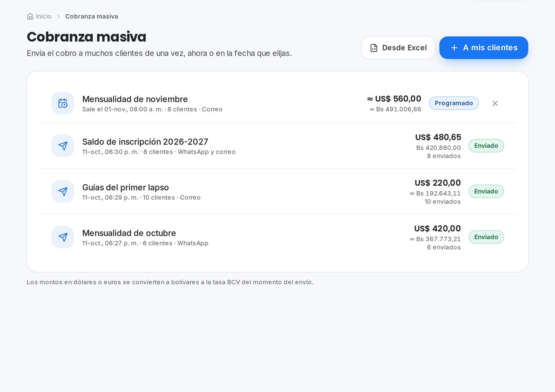
Task: Click the 6 enviados count
Action: (444, 247)
